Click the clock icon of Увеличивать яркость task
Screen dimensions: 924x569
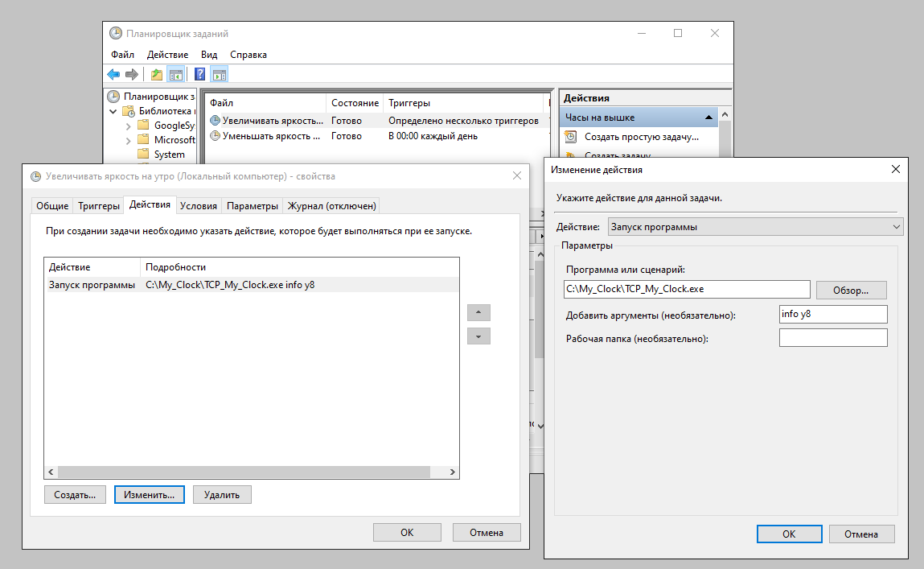pyautogui.click(x=215, y=120)
